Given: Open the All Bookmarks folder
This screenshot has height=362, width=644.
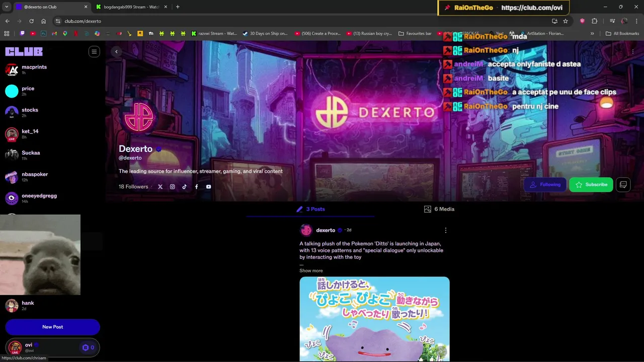Looking at the screenshot, I should pyautogui.click(x=622, y=34).
